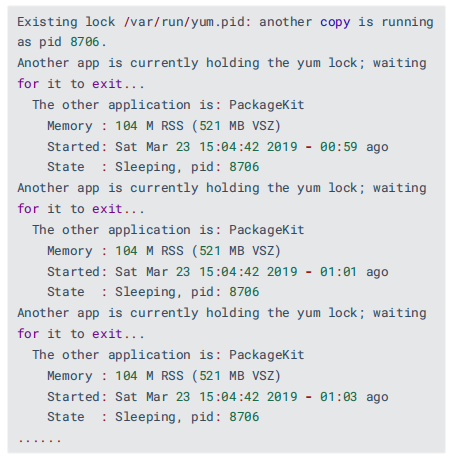Click the first 'PackageKit' application name
The height and width of the screenshot is (467, 462).
266,105
